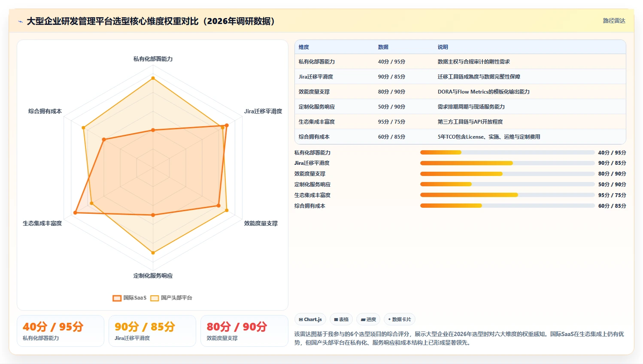Select the Chart.js tag
Image resolution: width=643 pixels, height=364 pixels.
tap(310, 319)
